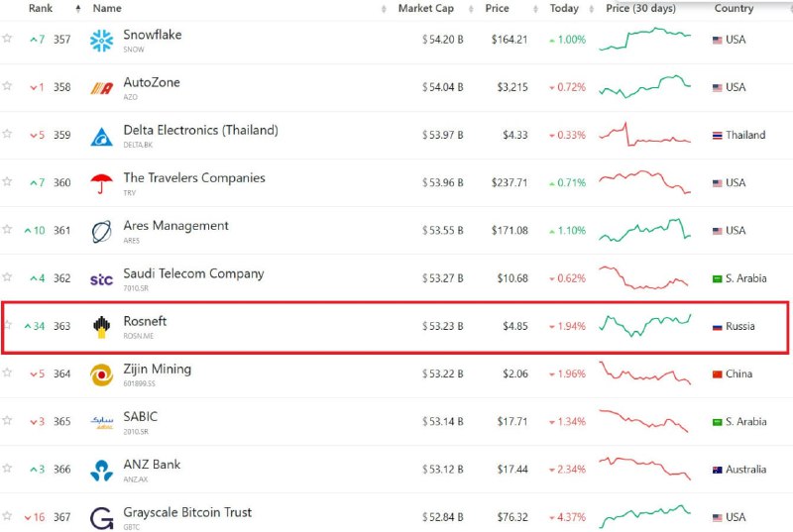The width and height of the screenshot is (793, 532).
Task: Click rank number 365 in SABIC row
Action: tap(61, 422)
